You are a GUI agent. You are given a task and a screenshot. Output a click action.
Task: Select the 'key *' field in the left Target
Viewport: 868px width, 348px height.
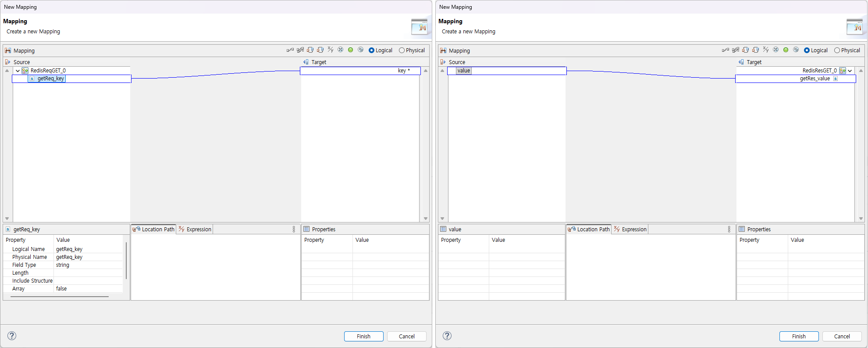click(x=360, y=71)
